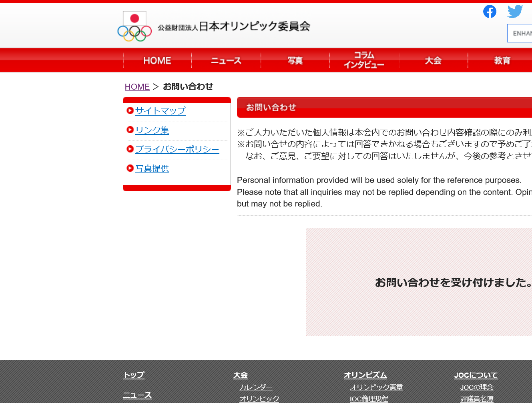532x403 pixels.
Task: Open the Twitter bird icon
Action: pos(515,12)
